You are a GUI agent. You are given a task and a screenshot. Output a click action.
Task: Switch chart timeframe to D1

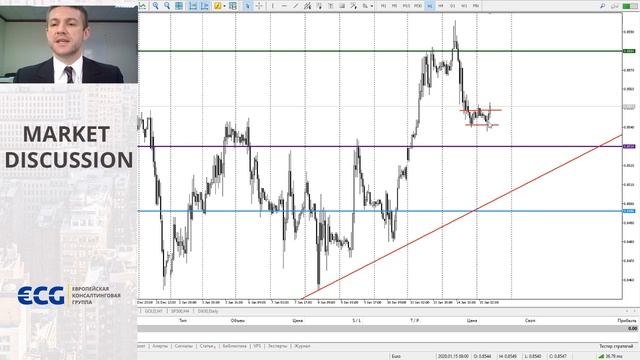coord(453,6)
